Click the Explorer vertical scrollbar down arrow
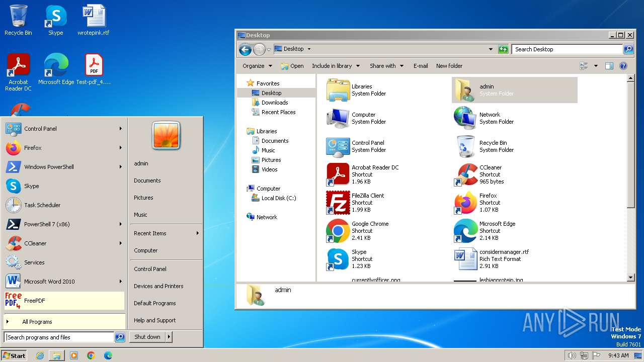The width and height of the screenshot is (644, 362). tap(631, 278)
